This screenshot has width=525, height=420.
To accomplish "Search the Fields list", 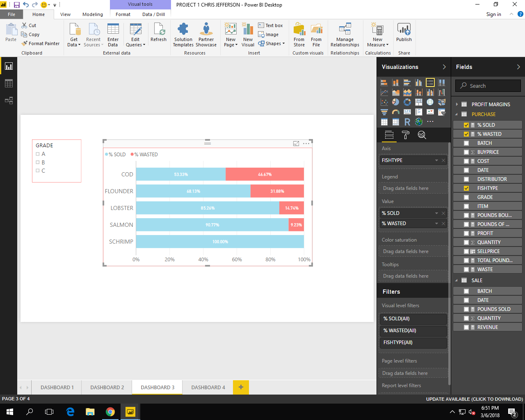I will [488, 86].
